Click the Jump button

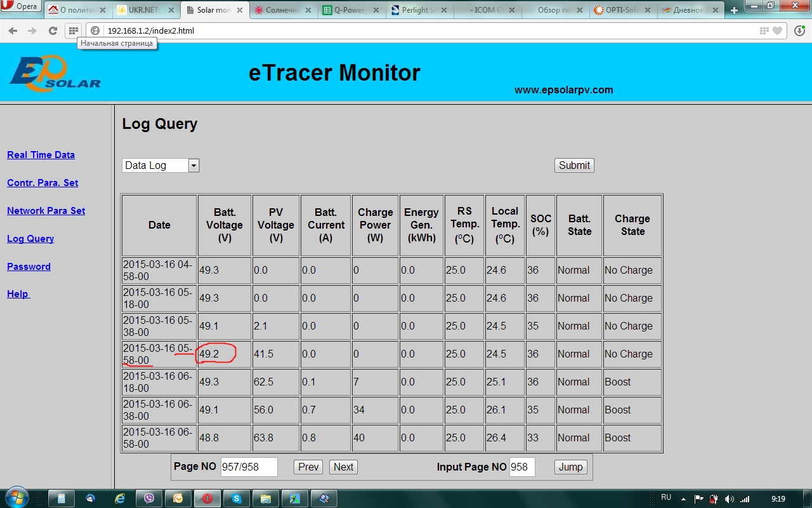tap(570, 467)
